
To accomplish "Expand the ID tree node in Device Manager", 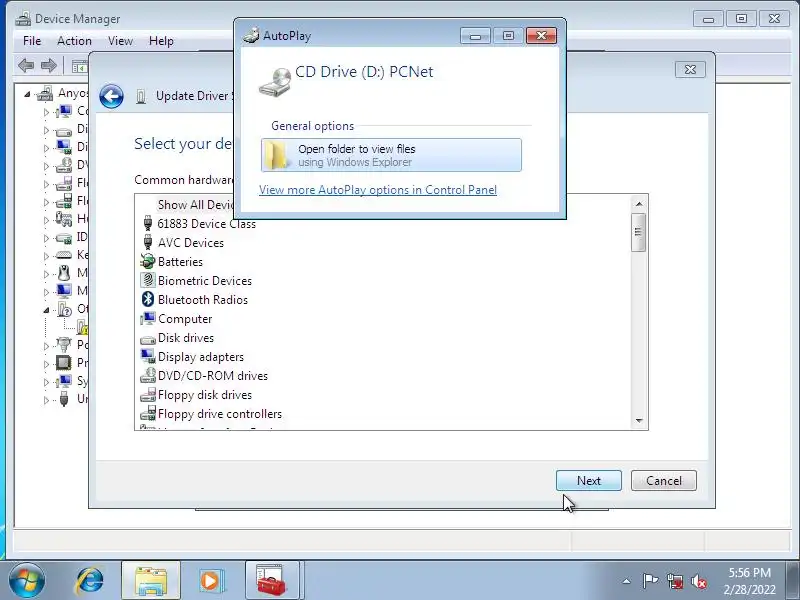I will click(x=46, y=238).
